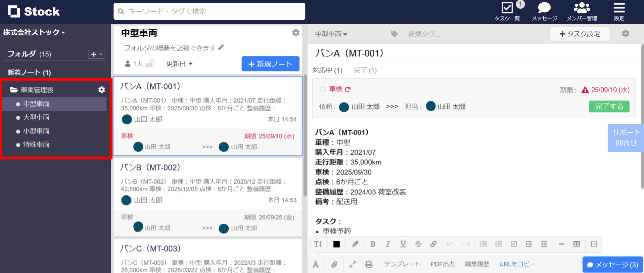This screenshot has width=644, height=273.
Task: Click the gear icon next to タスク設定
Action: coord(626,34)
